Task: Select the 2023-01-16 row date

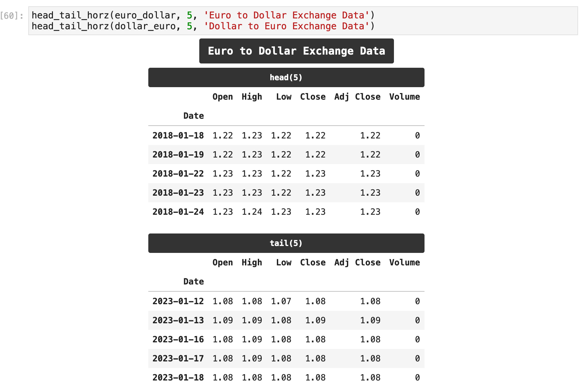Action: coord(178,339)
